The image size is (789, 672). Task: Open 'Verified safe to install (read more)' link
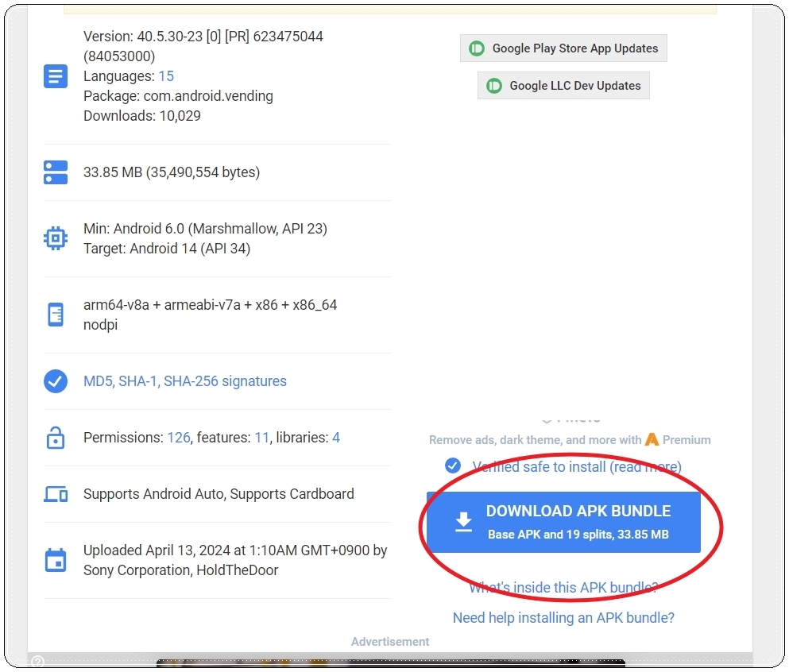point(577,467)
